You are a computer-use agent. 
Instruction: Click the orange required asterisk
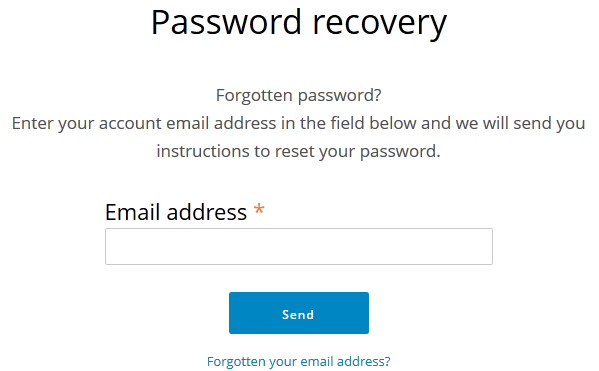[x=259, y=209]
